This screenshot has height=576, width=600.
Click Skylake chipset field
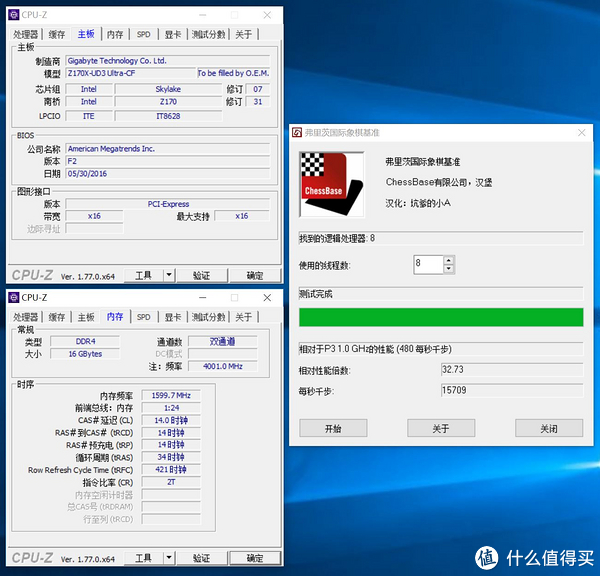click(x=168, y=89)
